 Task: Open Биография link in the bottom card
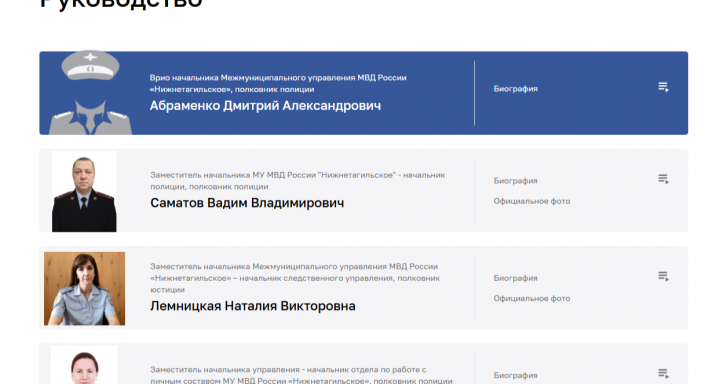515,375
